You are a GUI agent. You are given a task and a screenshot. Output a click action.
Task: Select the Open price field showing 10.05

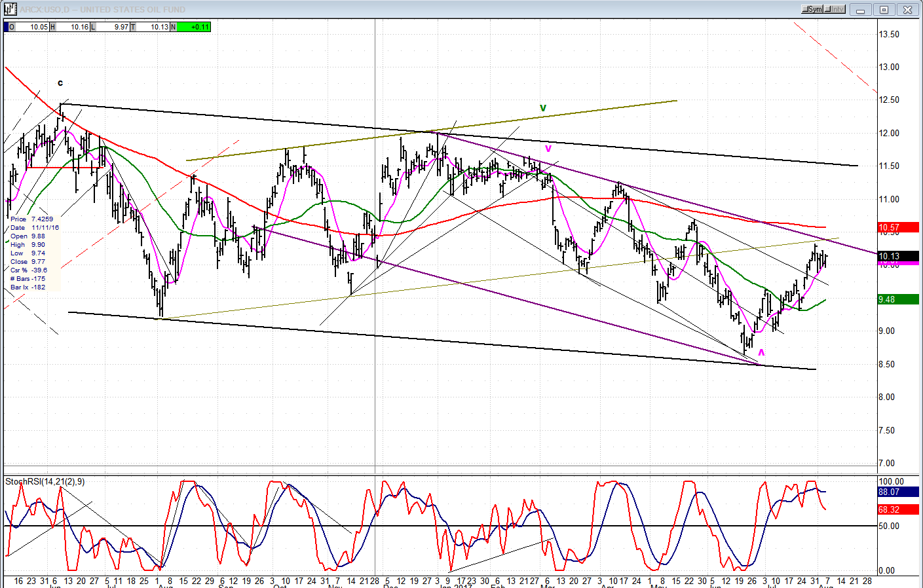tap(33, 27)
